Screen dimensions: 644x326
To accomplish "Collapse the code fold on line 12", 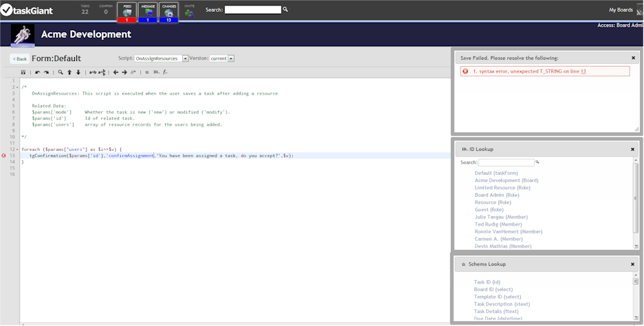I will [x=17, y=149].
